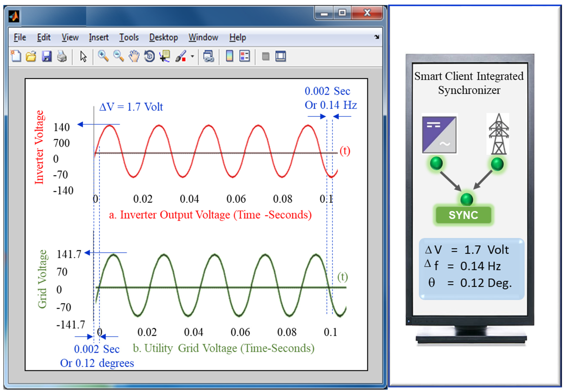
Task: Select the Edit Plot arrow tool
Action: click(83, 57)
